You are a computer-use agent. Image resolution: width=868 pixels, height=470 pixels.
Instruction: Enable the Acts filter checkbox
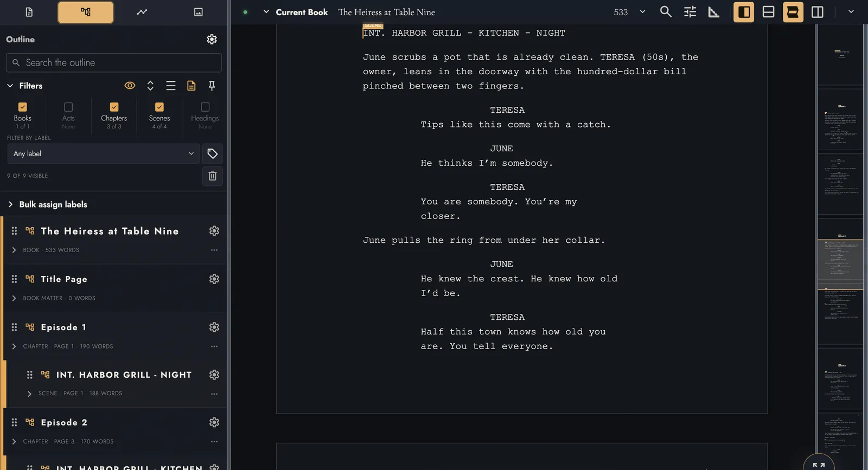tap(68, 107)
